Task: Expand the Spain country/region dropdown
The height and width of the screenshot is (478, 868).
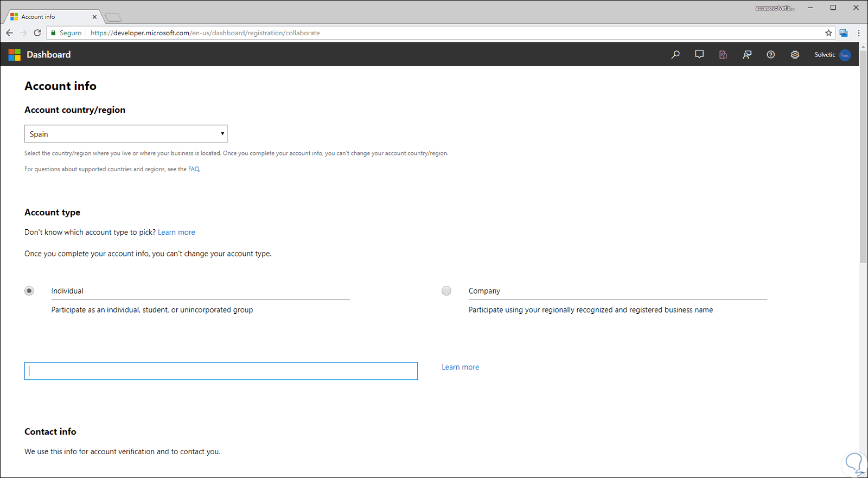Action: click(126, 134)
